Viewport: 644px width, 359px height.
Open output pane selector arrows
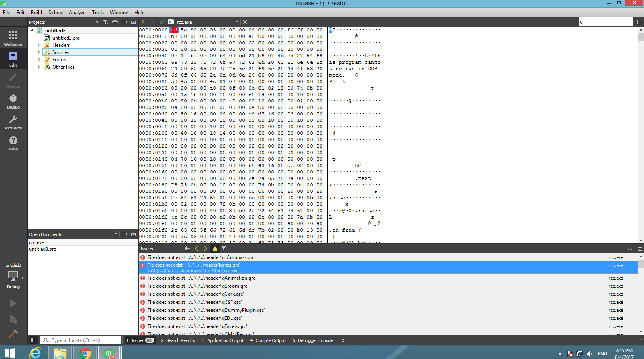(x=343, y=340)
